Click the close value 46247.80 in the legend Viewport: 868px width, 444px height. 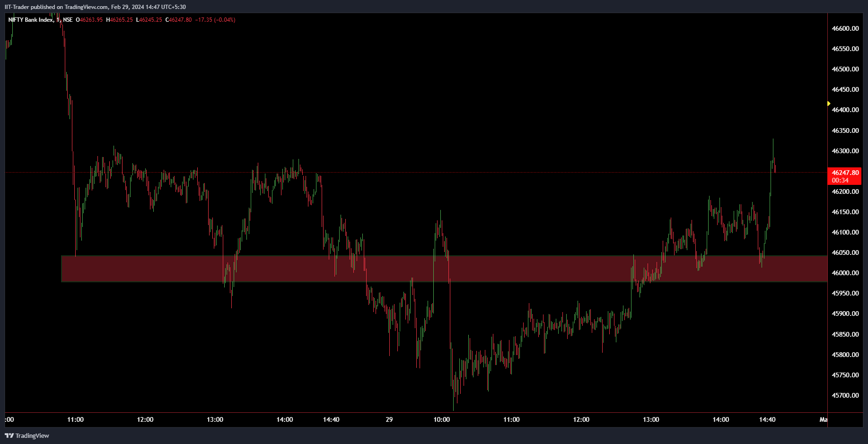[x=180, y=20]
